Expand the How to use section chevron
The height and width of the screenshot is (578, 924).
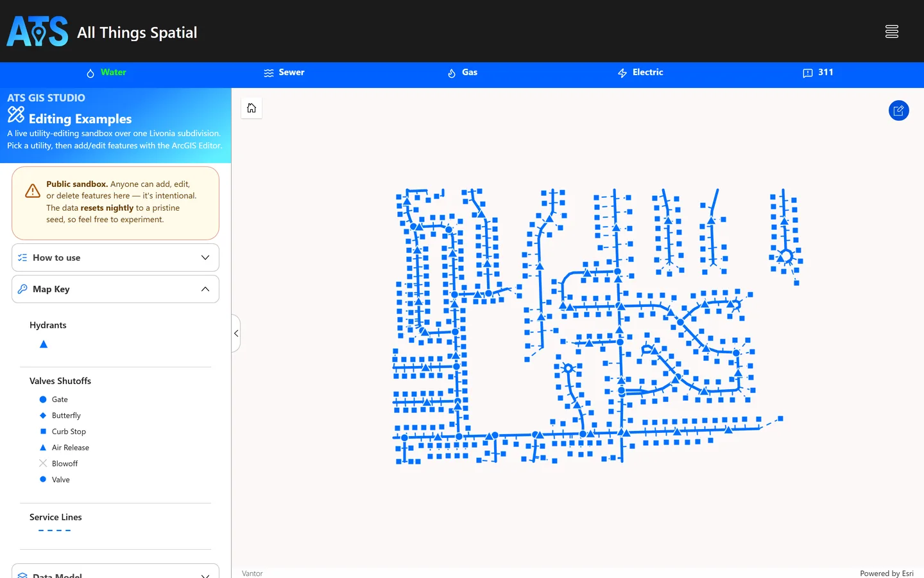[205, 258]
